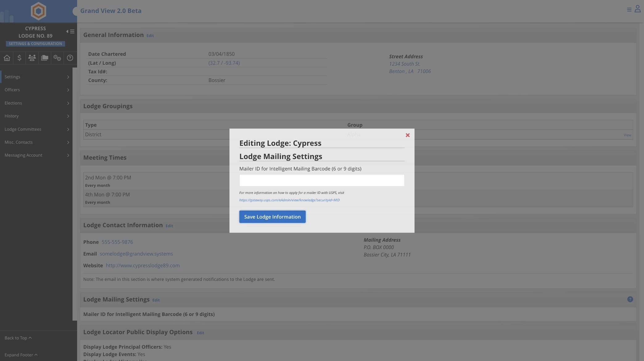
Task: Close the Editing Lodge dialog with red X
Action: pyautogui.click(x=408, y=135)
